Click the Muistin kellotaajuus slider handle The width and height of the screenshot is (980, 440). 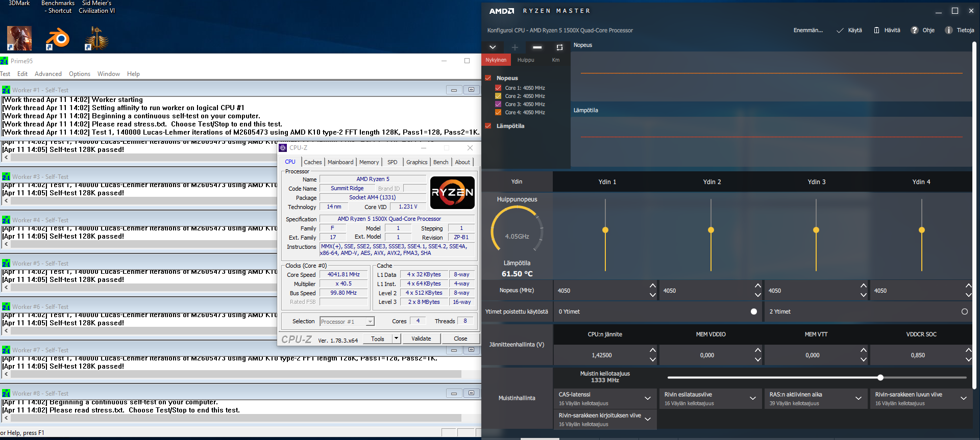[x=880, y=378]
